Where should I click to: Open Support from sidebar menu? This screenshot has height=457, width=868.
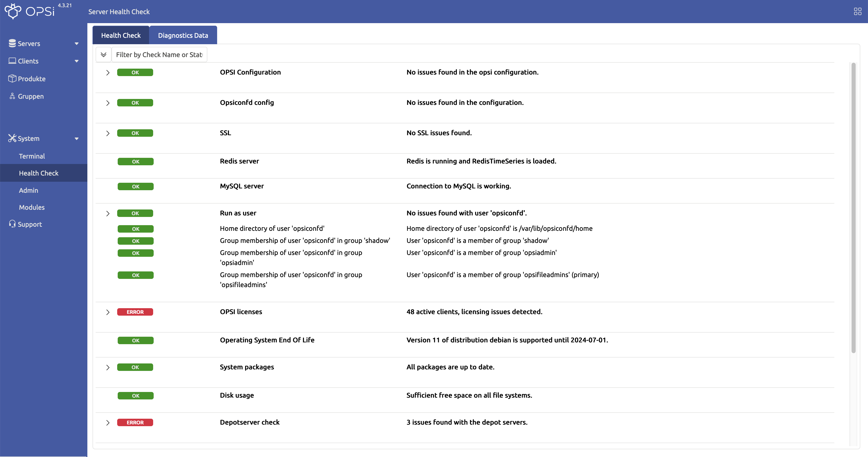[30, 224]
